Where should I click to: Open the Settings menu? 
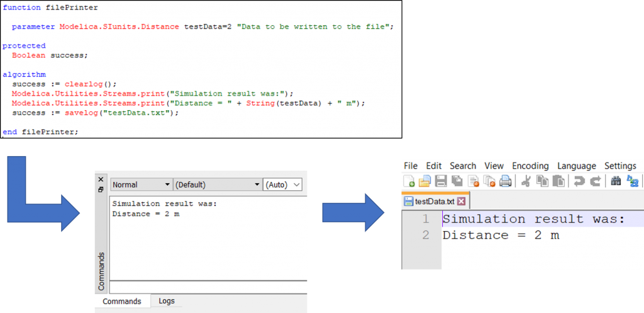[x=620, y=166]
